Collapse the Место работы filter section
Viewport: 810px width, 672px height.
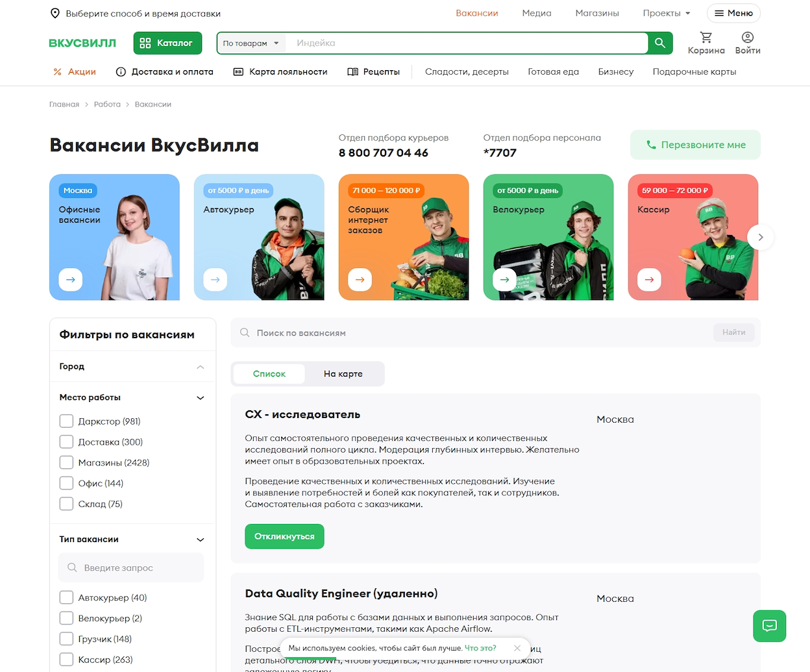tap(132, 397)
